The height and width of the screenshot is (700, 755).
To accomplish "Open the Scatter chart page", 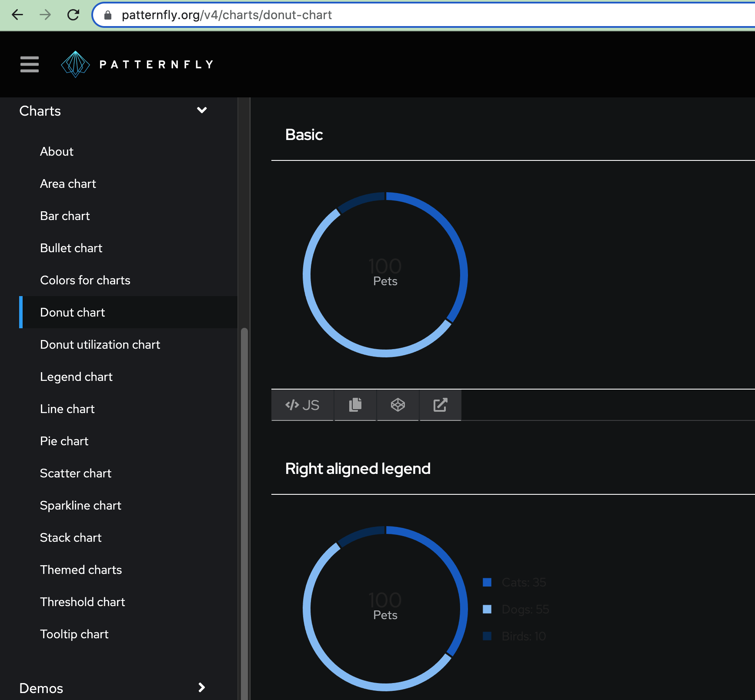I will click(75, 473).
